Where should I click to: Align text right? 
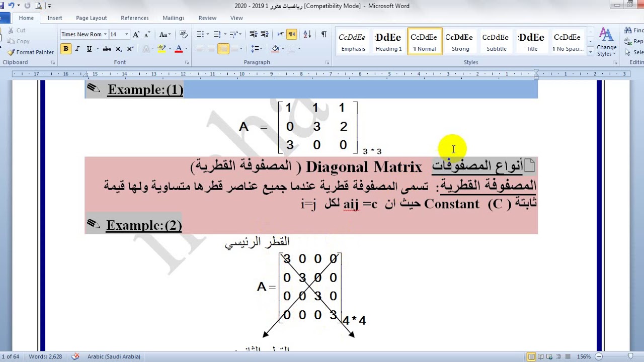coord(223,49)
